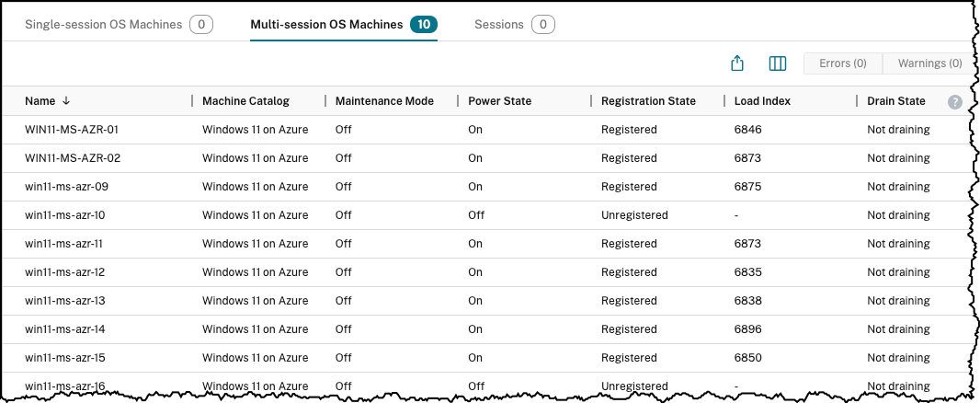This screenshot has height=403, width=980.
Task: Click the Name column sort arrow
Action: pos(66,101)
